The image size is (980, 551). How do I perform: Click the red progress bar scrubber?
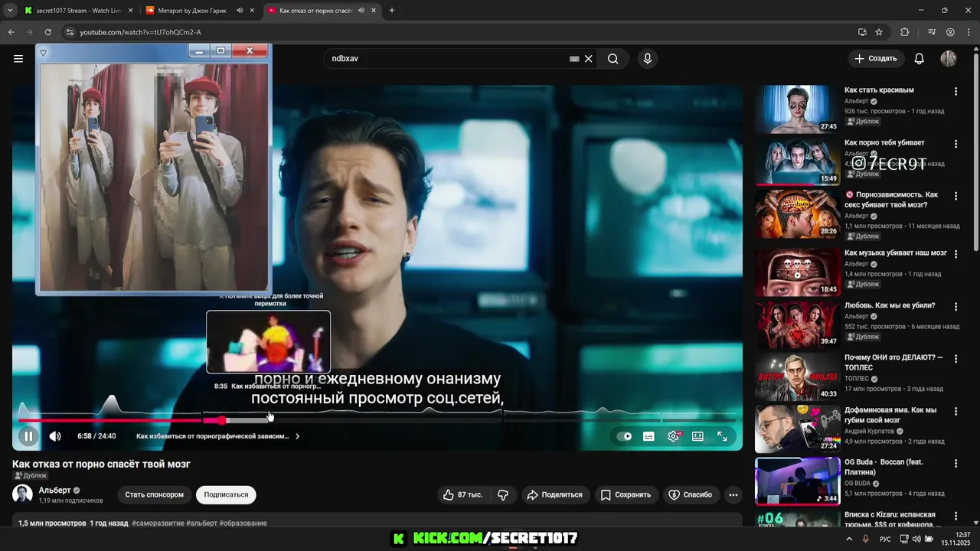click(x=221, y=420)
